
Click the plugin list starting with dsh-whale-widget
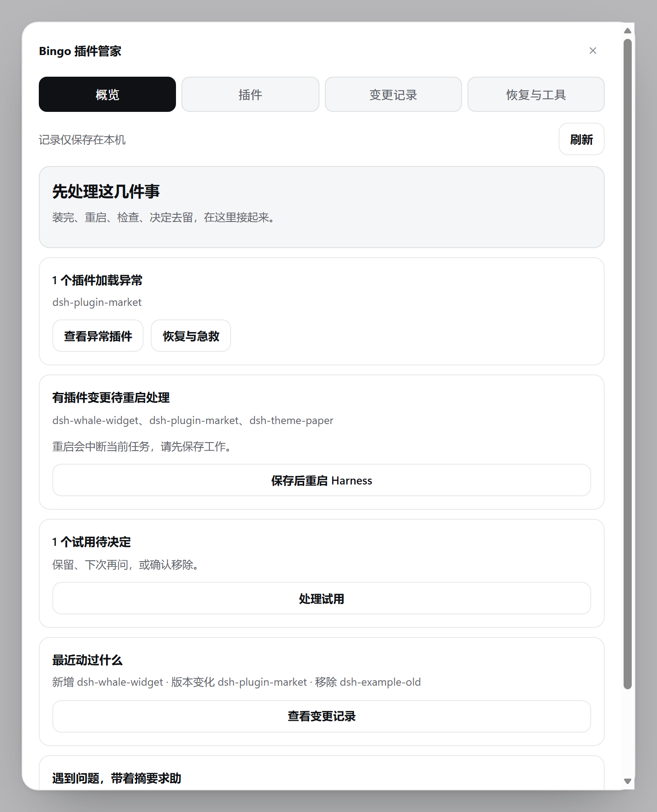point(193,420)
